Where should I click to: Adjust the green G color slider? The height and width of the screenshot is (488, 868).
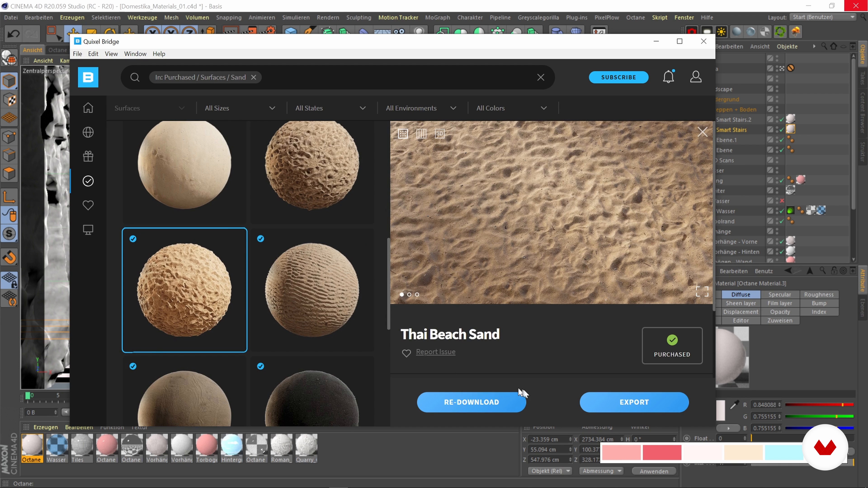(x=819, y=416)
